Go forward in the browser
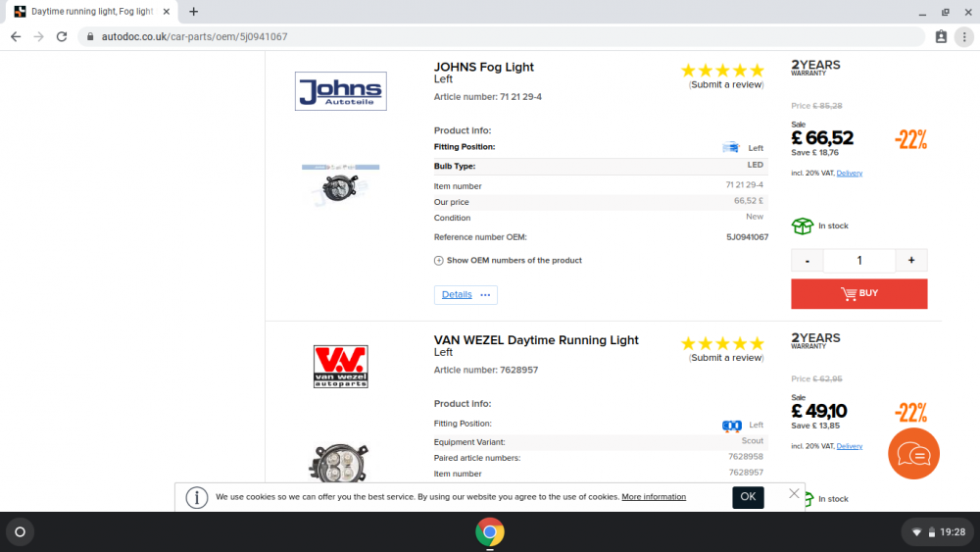 pos(39,37)
